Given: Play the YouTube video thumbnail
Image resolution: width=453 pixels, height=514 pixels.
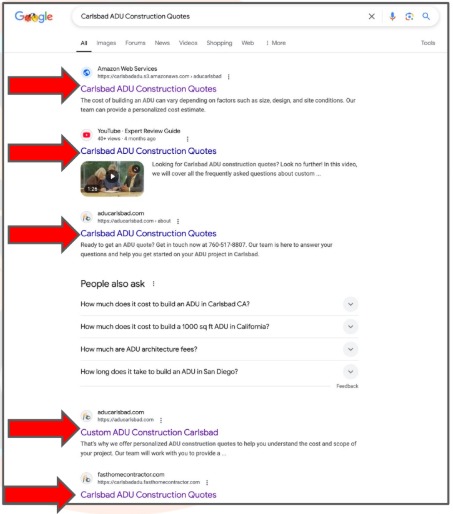Looking at the screenshot, I should (112, 178).
